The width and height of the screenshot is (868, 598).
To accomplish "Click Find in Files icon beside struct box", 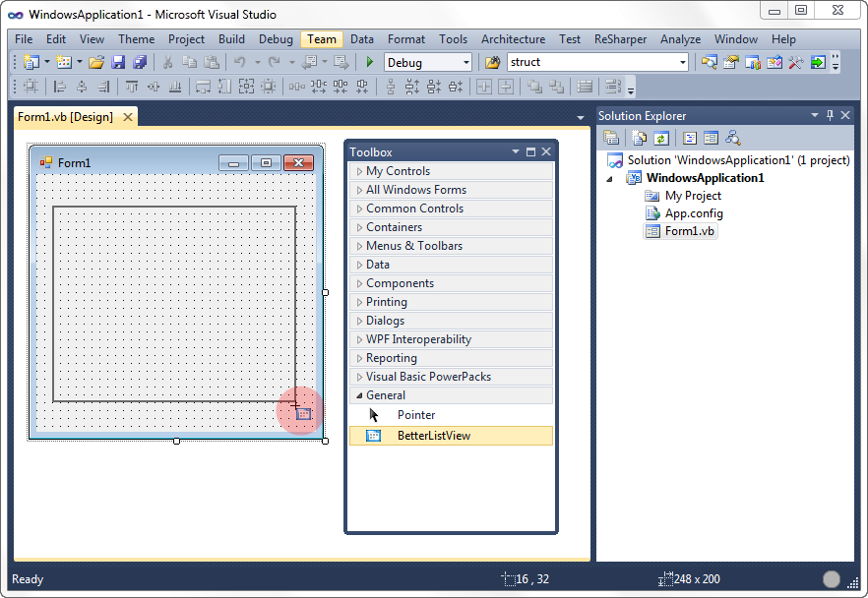I will pyautogui.click(x=493, y=62).
